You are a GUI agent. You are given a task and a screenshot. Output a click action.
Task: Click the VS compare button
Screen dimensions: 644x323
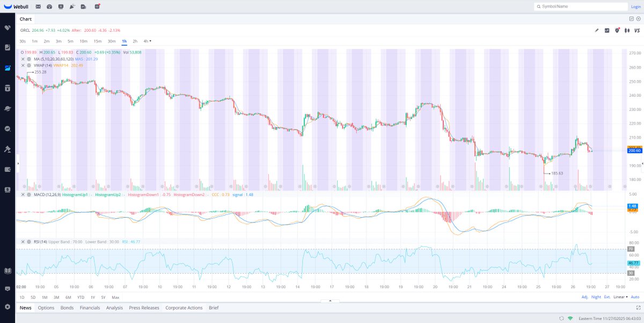[x=637, y=31]
